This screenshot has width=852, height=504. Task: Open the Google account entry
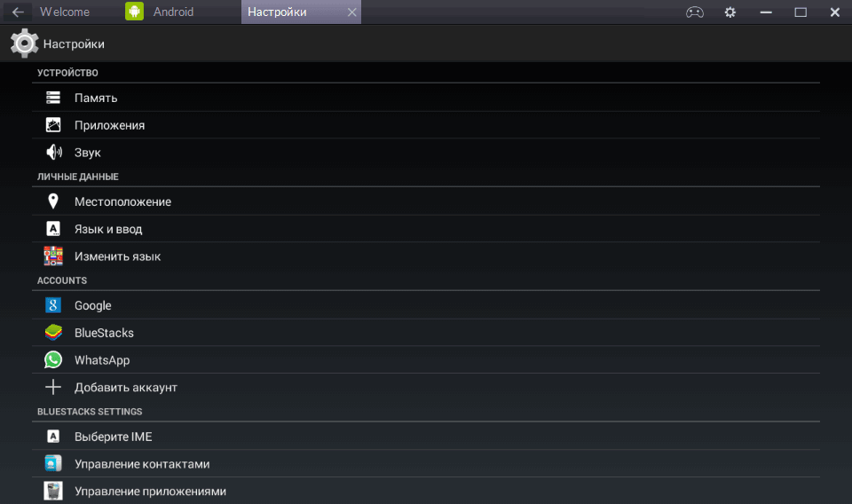point(425,305)
